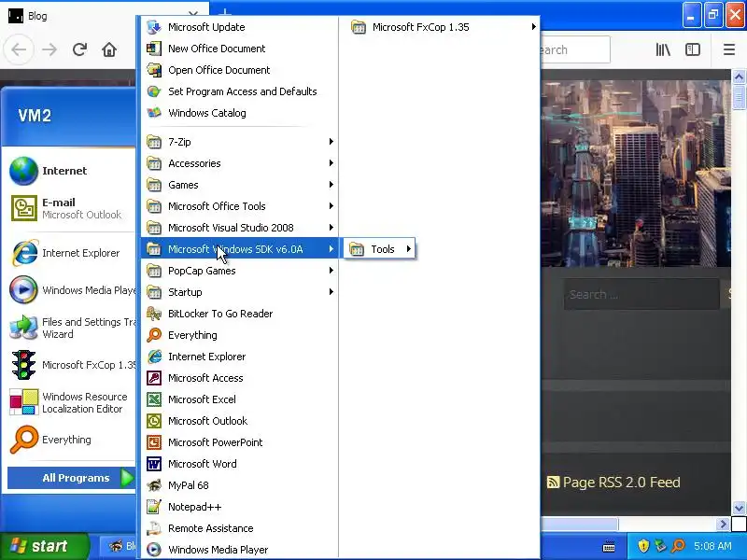Open Microsoft Update from the programs menu
The height and width of the screenshot is (560, 747).
(x=239, y=27)
